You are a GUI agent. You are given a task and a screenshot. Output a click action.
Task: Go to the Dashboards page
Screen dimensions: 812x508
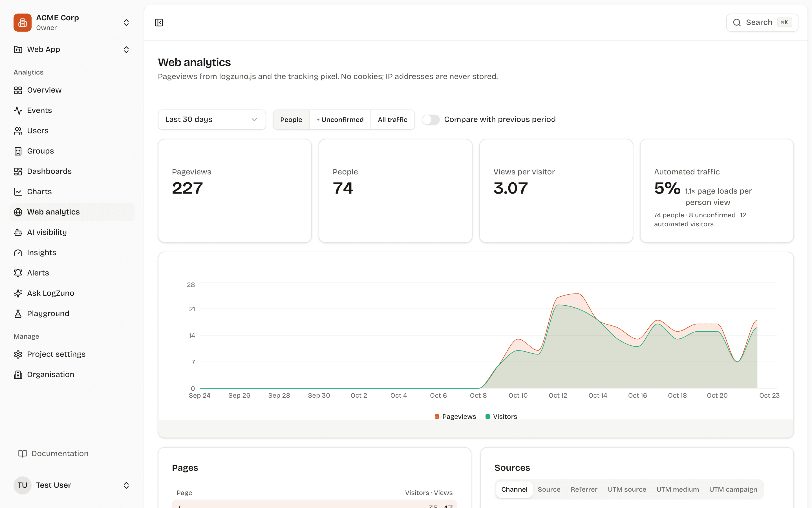coord(72,171)
